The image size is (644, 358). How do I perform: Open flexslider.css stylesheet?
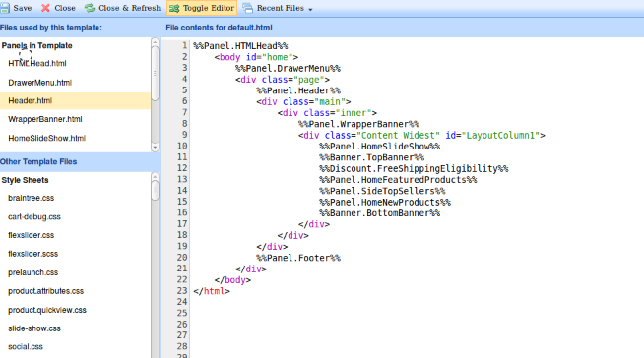click(32, 235)
